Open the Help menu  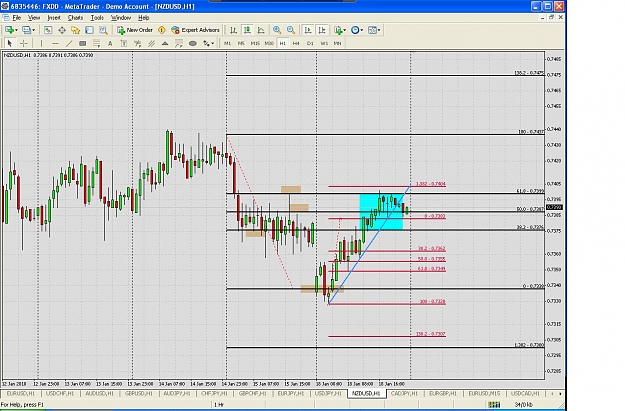pos(143,18)
